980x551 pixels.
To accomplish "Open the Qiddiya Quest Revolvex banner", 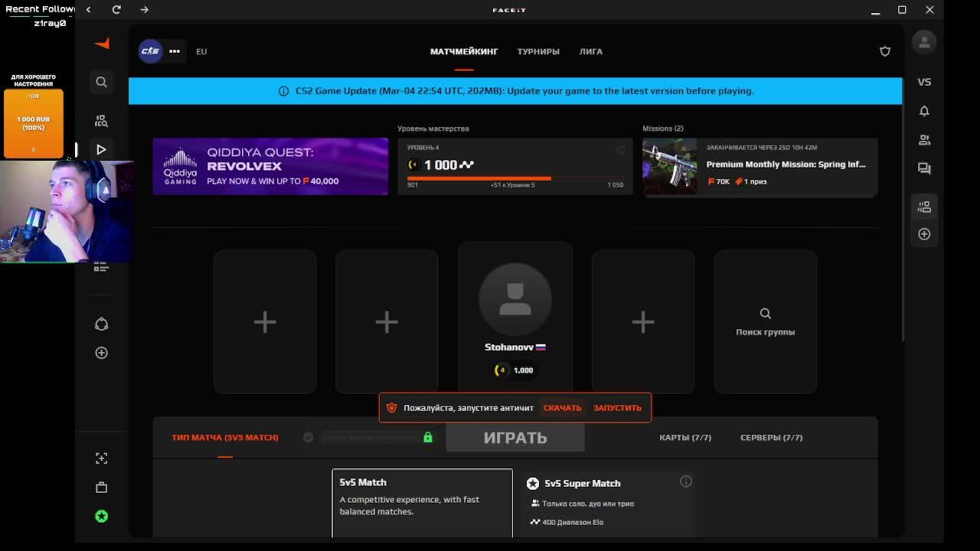I will (270, 166).
